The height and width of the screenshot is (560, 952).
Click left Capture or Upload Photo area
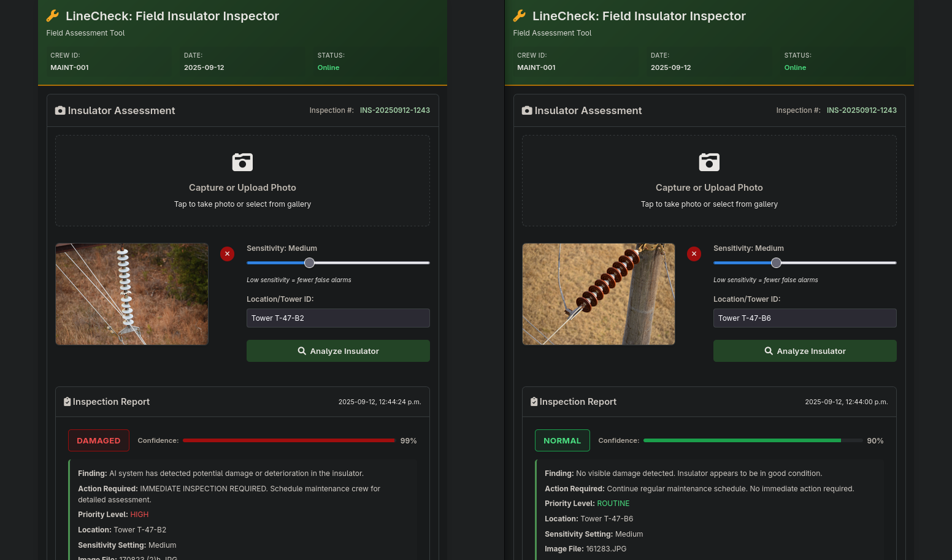point(242,181)
